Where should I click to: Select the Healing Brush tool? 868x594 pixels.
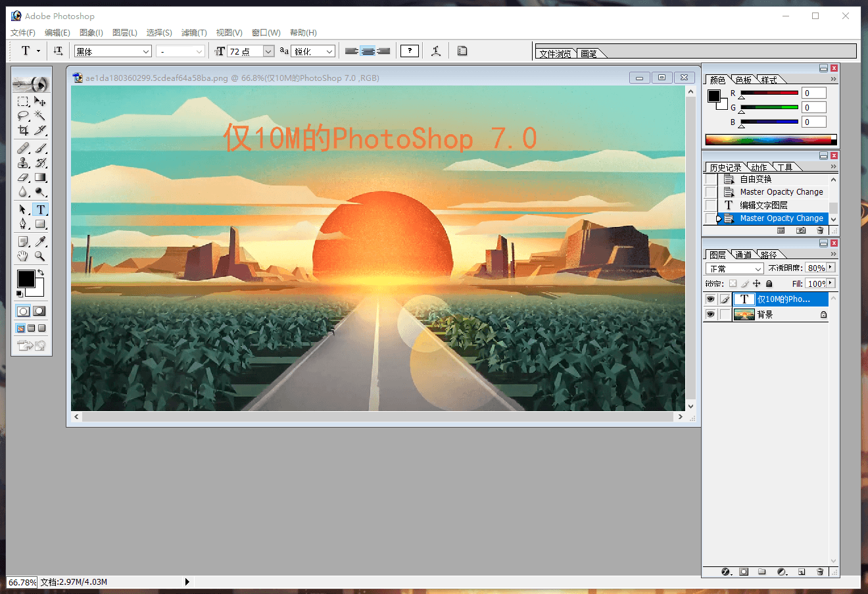click(x=23, y=148)
